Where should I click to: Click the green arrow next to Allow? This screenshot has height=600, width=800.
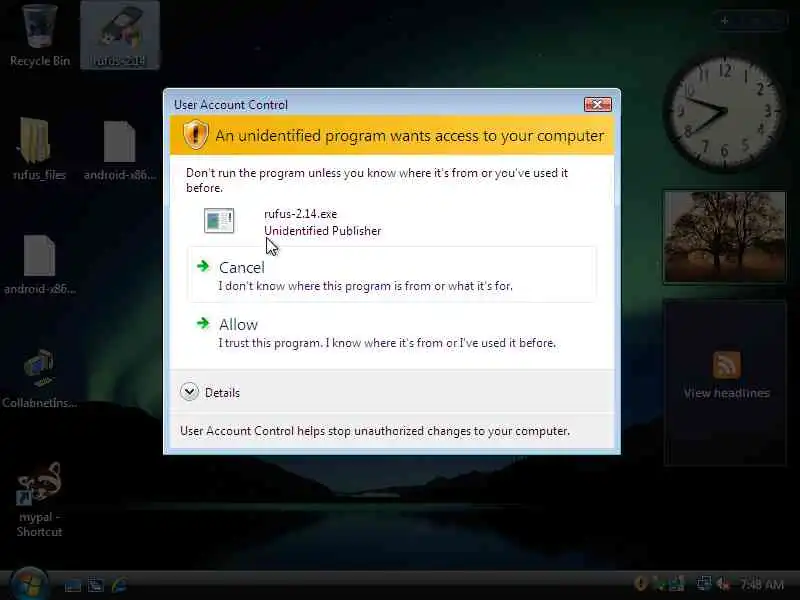[x=203, y=323]
